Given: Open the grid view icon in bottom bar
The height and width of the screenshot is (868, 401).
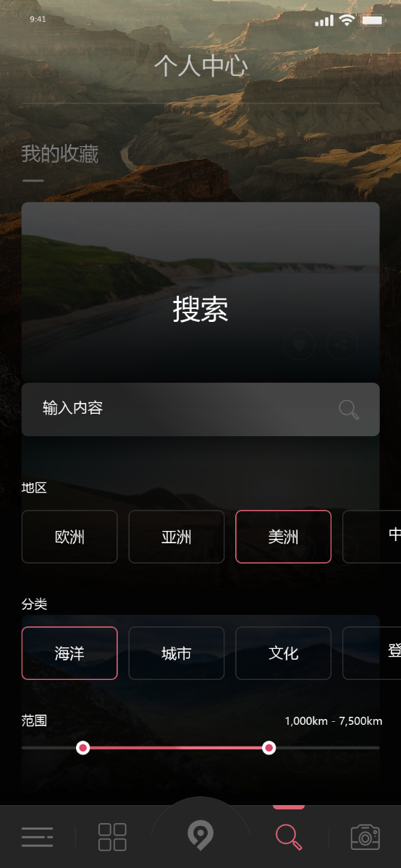Looking at the screenshot, I should tap(112, 837).
